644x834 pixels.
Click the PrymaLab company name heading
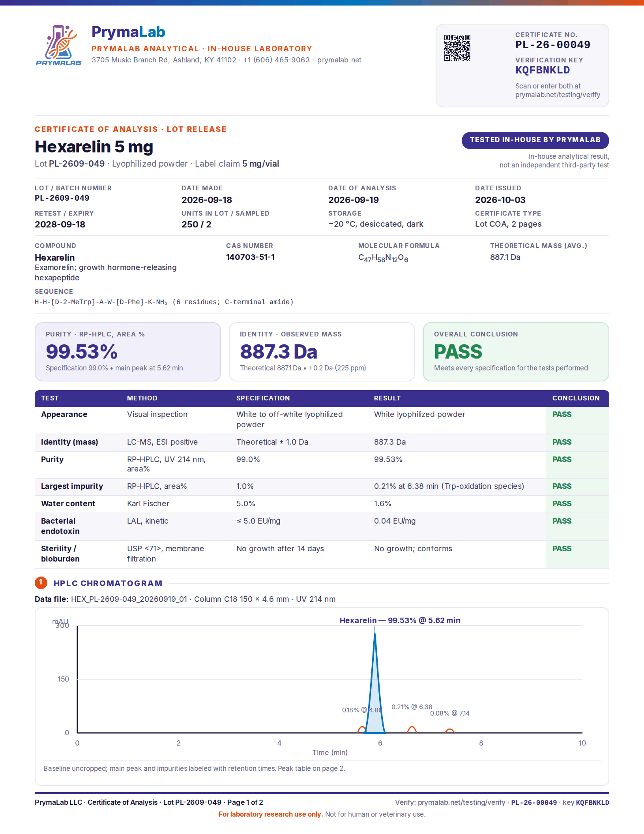[x=128, y=32]
